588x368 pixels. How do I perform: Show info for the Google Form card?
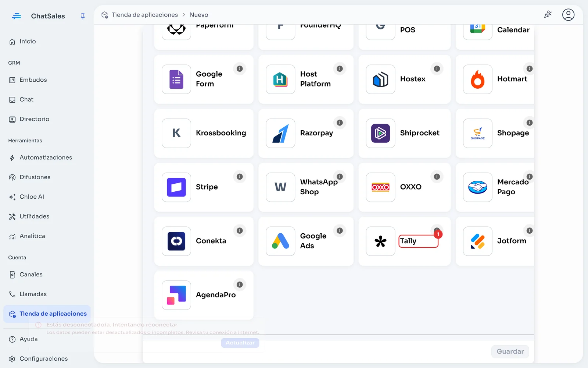[240, 69]
